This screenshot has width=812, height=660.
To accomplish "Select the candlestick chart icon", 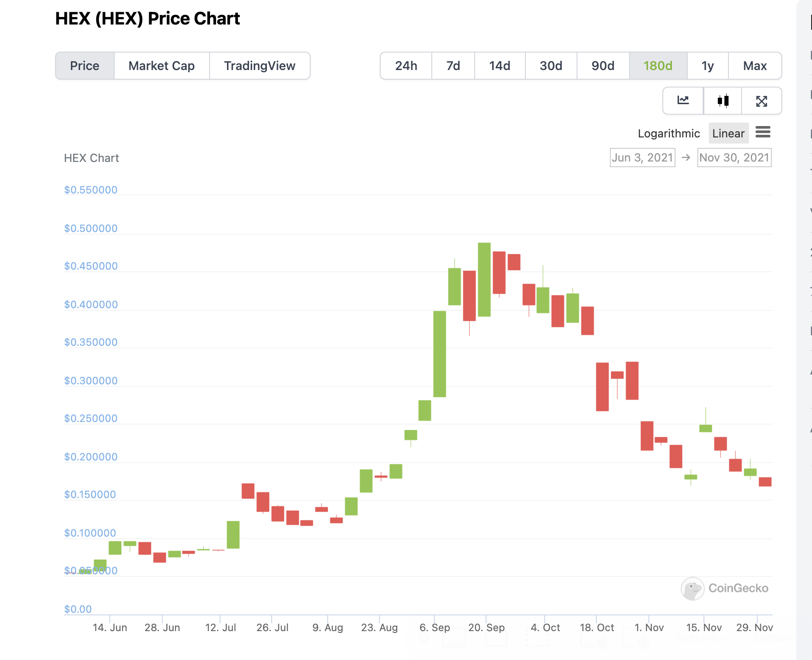I will (x=723, y=101).
